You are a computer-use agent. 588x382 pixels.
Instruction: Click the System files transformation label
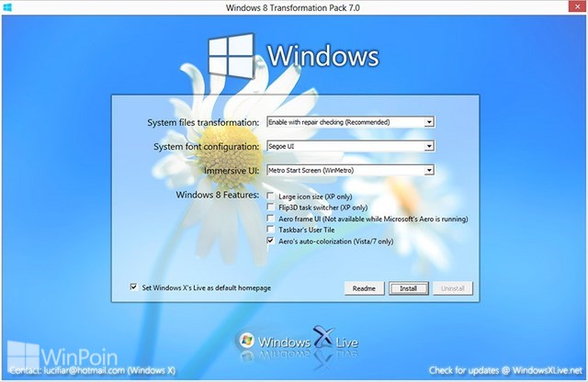coord(203,122)
